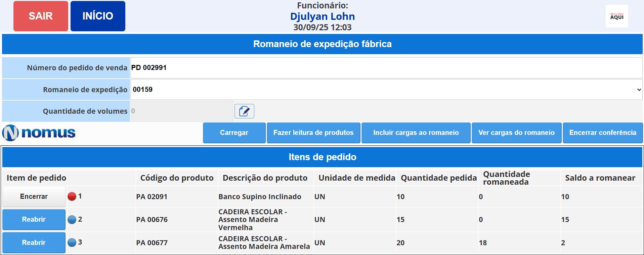Click Encerrar conferência
Screen dimensions: 644x255
click(602, 133)
